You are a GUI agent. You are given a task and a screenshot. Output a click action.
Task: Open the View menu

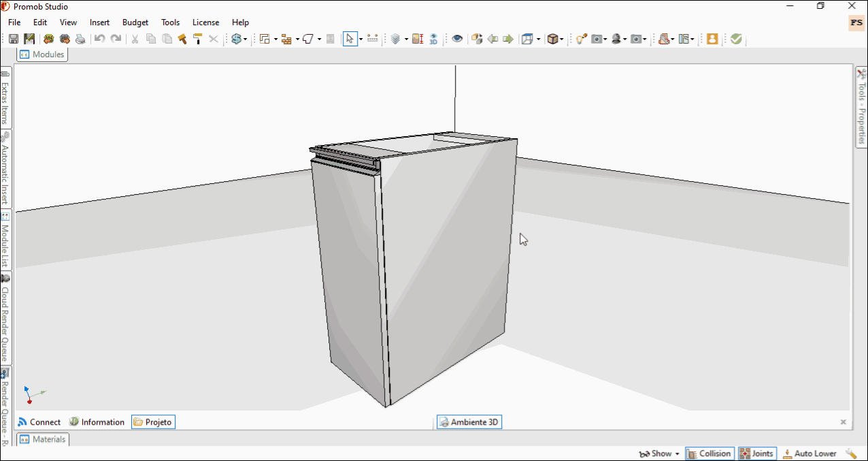[68, 22]
